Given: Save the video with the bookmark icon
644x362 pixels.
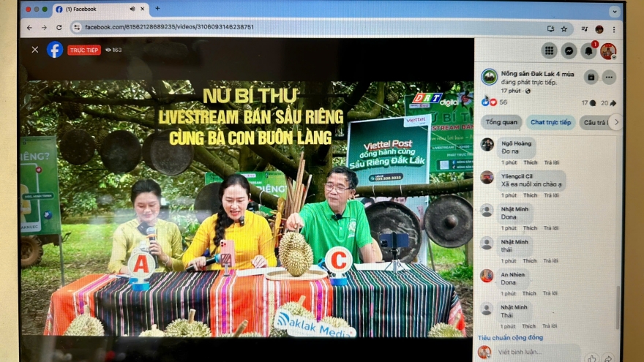Looking at the screenshot, I should click(x=591, y=77).
